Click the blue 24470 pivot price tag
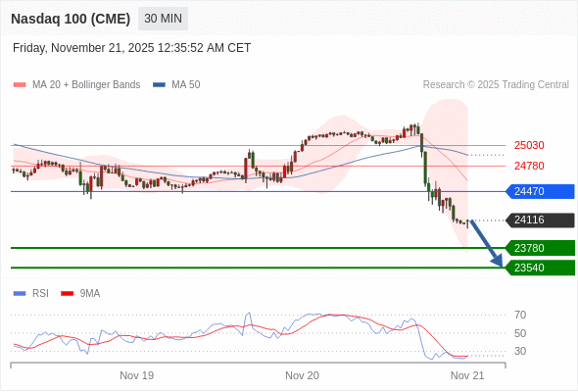This screenshot has width=578, height=392. pyautogui.click(x=540, y=191)
